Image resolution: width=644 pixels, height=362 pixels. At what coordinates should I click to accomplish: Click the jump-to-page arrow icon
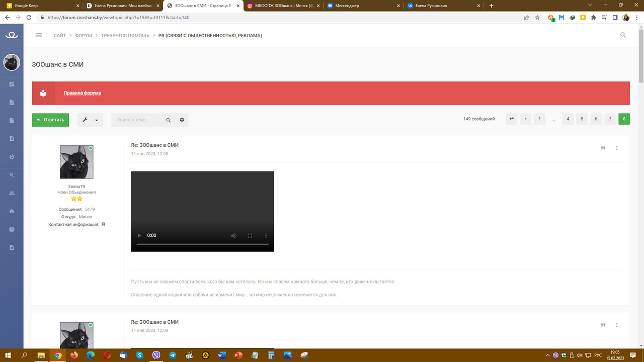[511, 119]
